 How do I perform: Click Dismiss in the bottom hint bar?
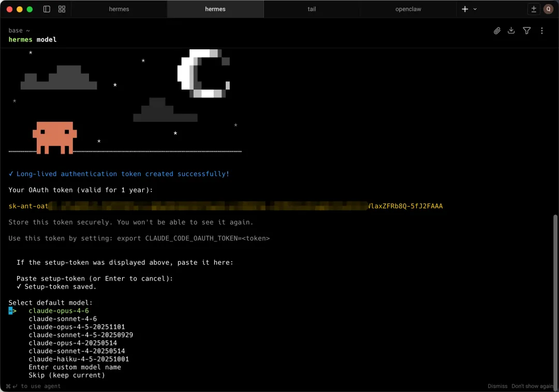click(x=497, y=386)
